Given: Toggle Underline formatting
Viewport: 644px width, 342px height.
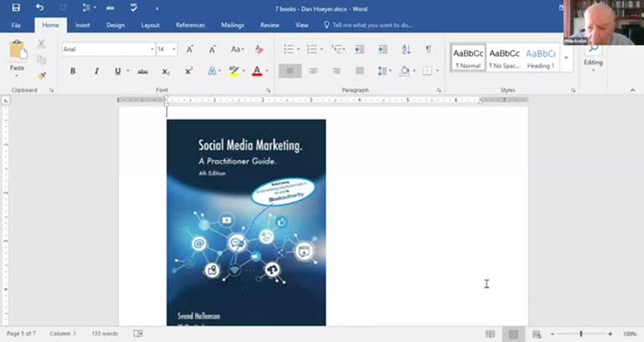Looking at the screenshot, I should pyautogui.click(x=118, y=71).
